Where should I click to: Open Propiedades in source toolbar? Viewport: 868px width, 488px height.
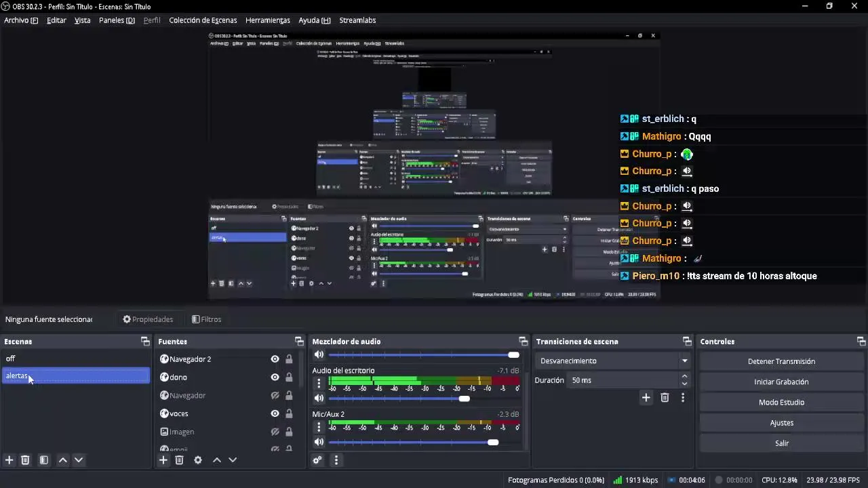pos(148,319)
